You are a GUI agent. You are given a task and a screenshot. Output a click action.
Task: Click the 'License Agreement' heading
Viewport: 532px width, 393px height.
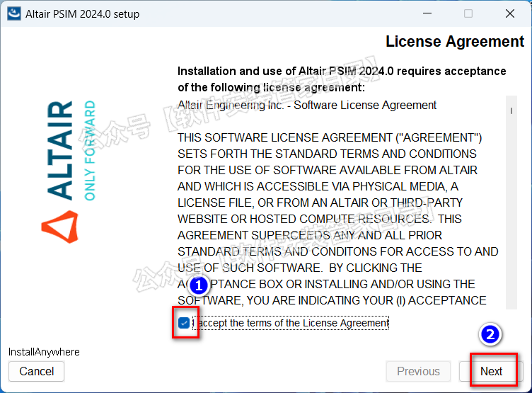pyautogui.click(x=455, y=42)
